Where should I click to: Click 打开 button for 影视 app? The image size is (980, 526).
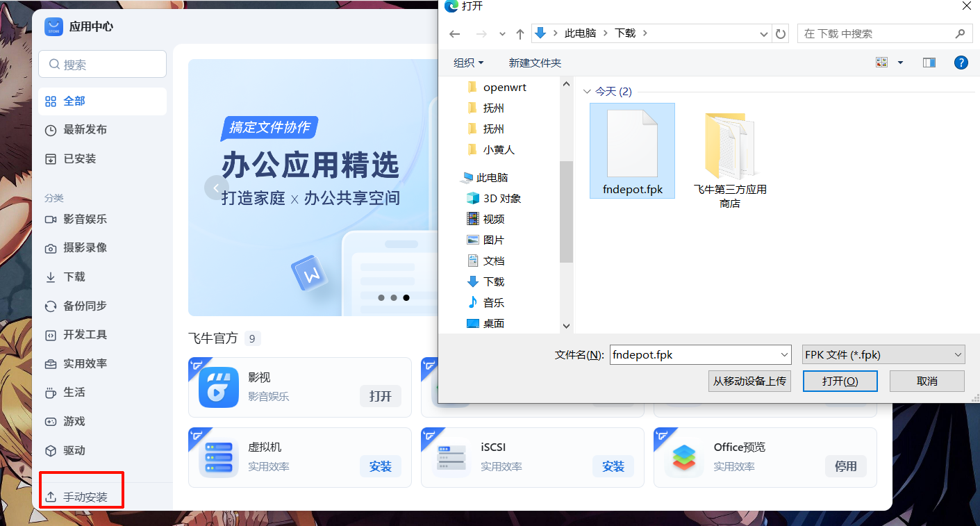coord(381,396)
